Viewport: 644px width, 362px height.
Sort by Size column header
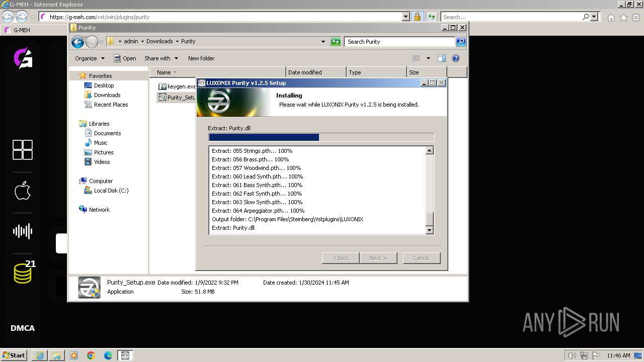[427, 72]
